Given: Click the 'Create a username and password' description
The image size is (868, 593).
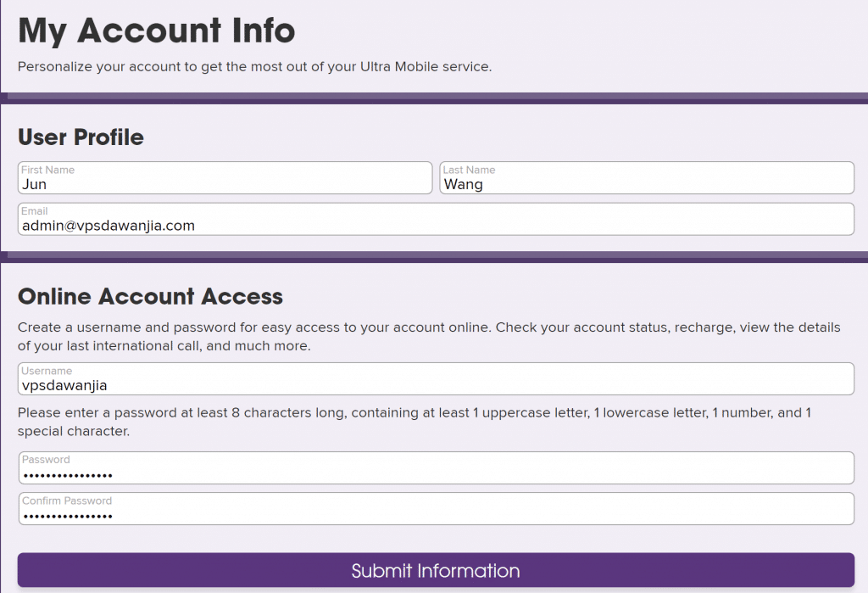Looking at the screenshot, I should 428,337.
